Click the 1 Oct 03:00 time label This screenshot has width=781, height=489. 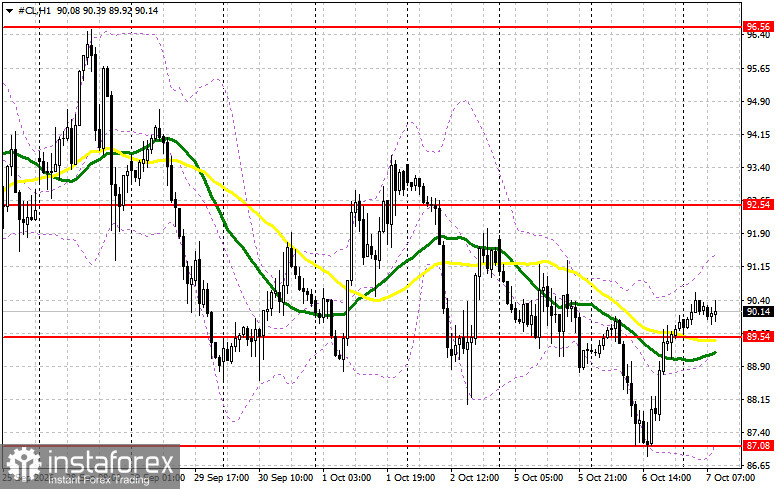click(347, 478)
